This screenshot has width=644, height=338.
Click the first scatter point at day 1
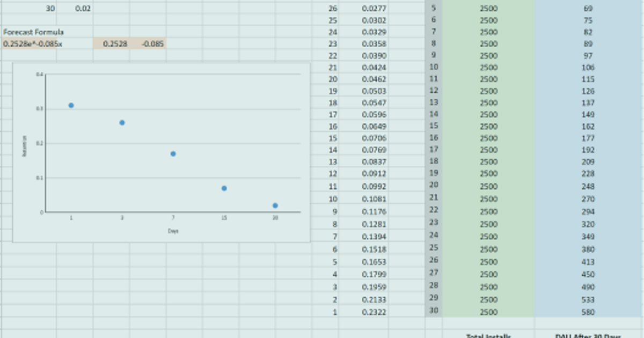(71, 105)
